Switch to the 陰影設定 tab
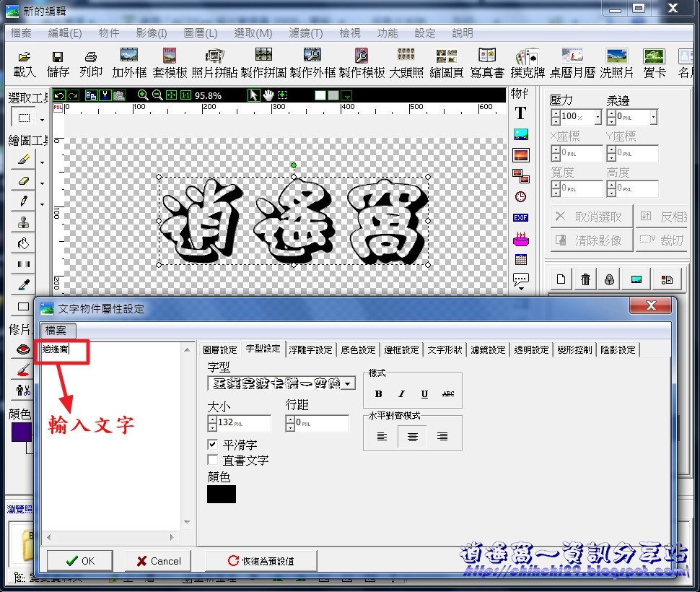Image resolution: width=700 pixels, height=592 pixels. [618, 350]
